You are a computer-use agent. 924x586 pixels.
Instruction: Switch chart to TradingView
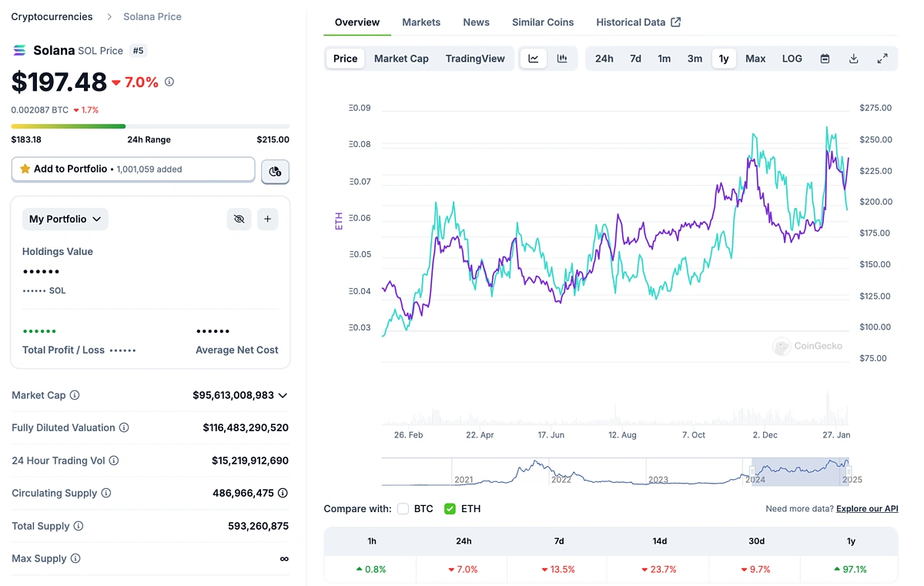[x=475, y=59]
